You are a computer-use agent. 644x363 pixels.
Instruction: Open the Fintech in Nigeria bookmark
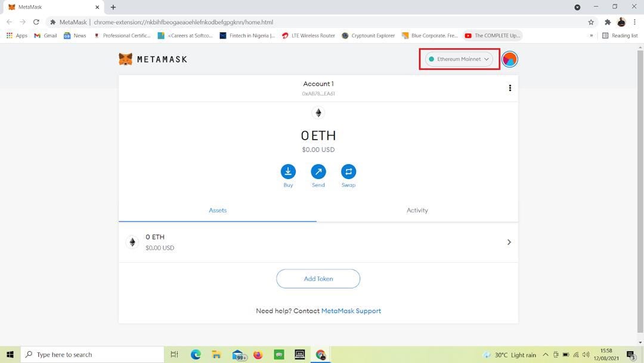(x=247, y=36)
